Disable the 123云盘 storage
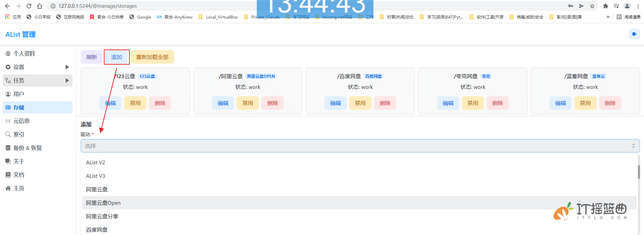This screenshot has height=235, width=644. (135, 103)
